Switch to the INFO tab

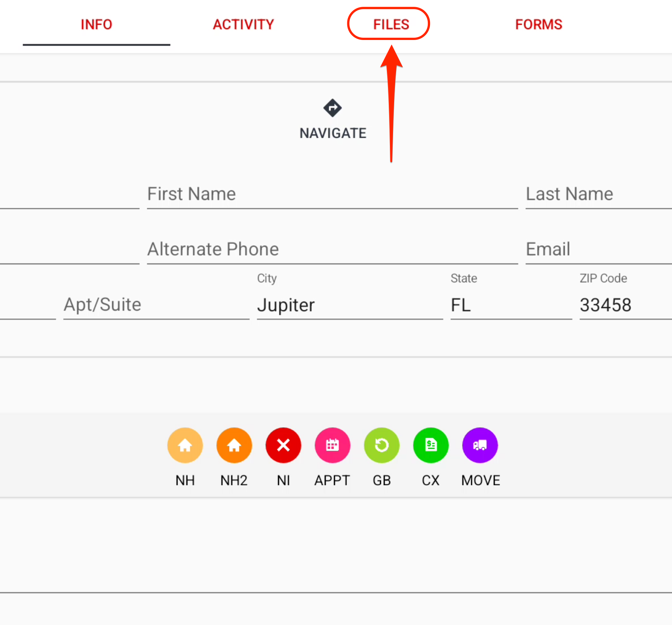pos(97,25)
